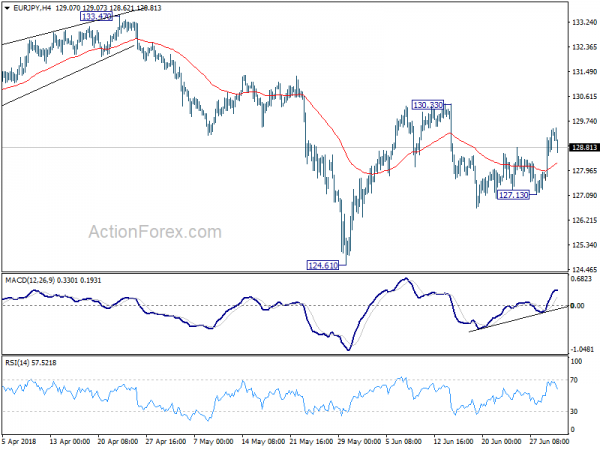
Task: Click the 20 Apr 08:00 time label
Action: tap(117, 442)
